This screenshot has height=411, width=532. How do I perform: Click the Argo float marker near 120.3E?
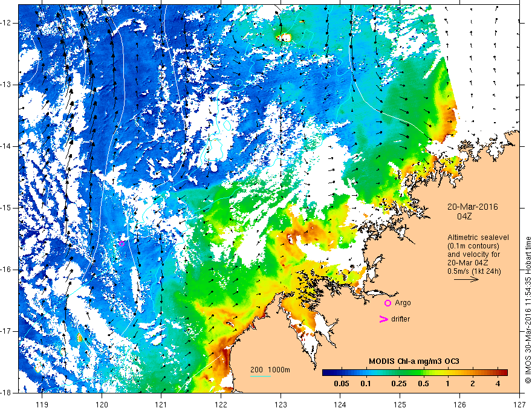[x=122, y=244]
